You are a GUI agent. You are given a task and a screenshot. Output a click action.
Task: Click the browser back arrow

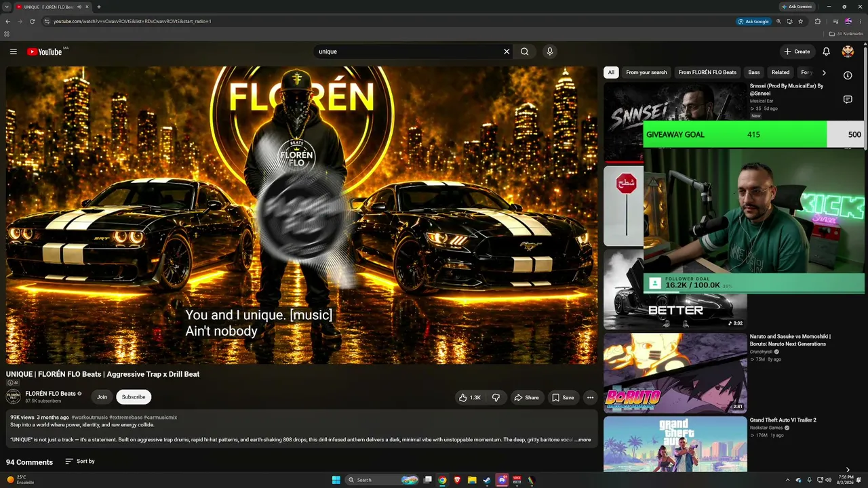pyautogui.click(x=7, y=22)
